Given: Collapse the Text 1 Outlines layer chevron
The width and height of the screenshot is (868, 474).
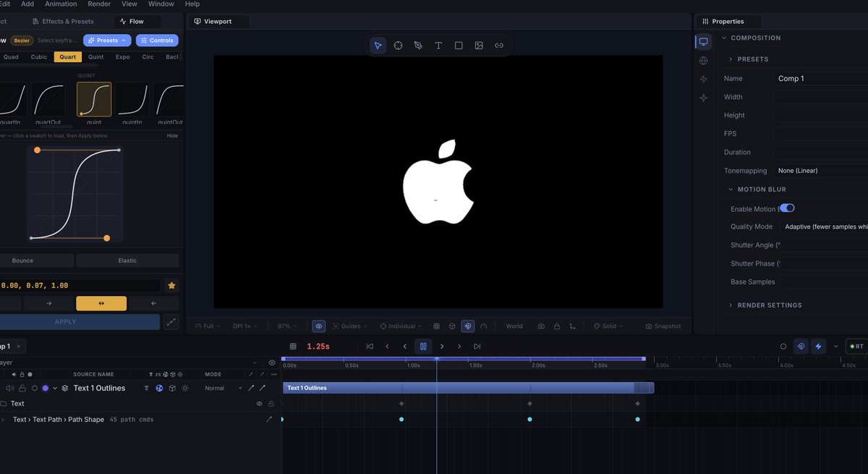Looking at the screenshot, I should [x=55, y=389].
